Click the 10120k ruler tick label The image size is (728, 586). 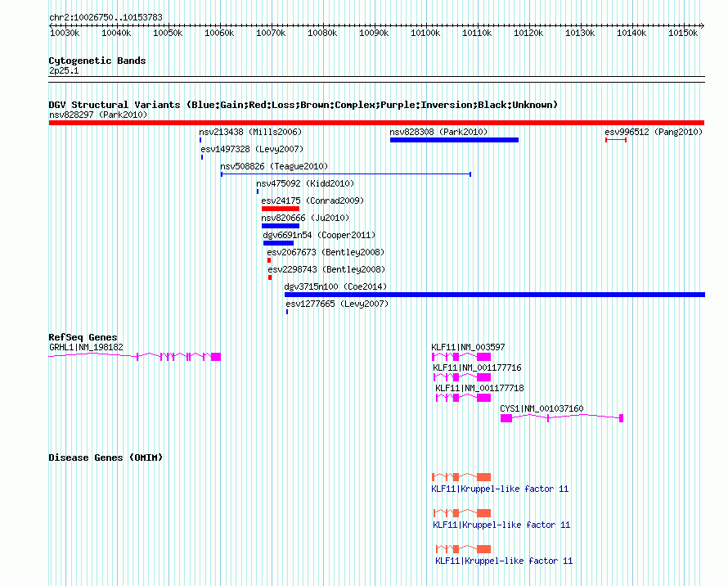click(x=528, y=33)
